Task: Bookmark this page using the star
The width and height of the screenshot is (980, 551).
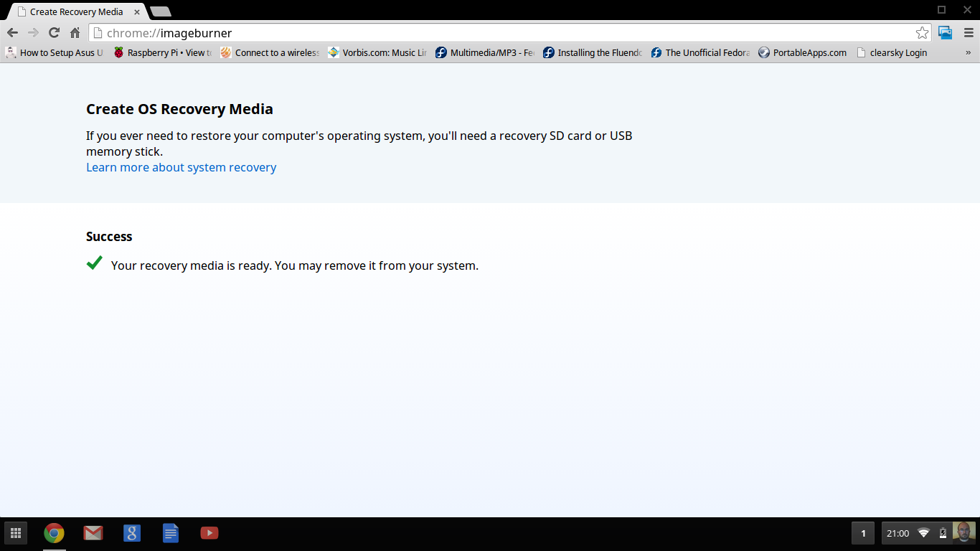Action: 923,32
